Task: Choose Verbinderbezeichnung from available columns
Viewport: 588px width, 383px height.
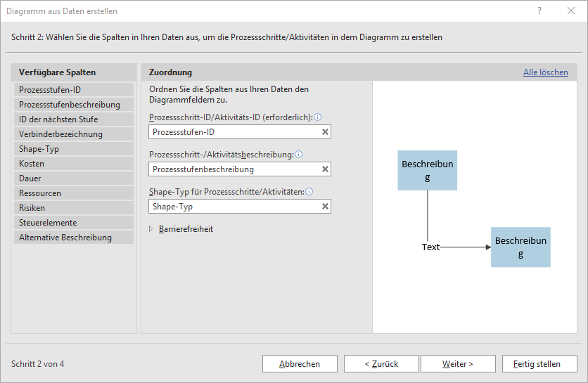Action: 73,134
